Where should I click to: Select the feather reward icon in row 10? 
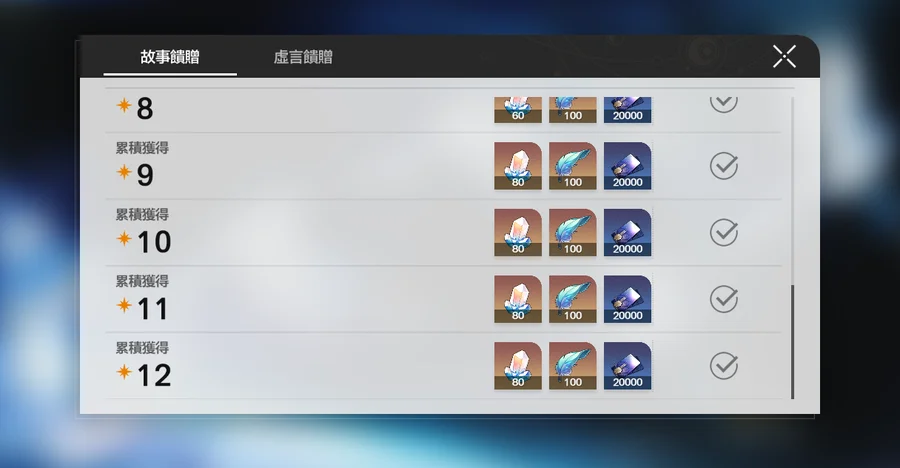click(x=573, y=232)
